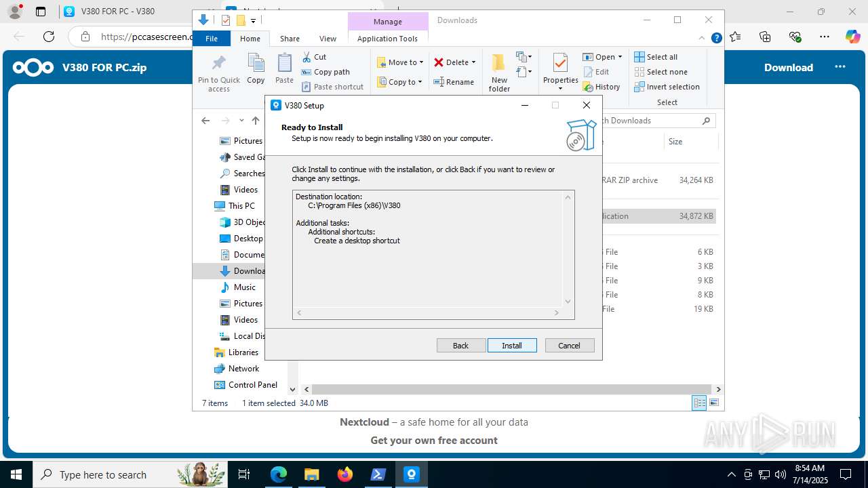Click the taskbar search box
The image size is (868, 488).
130,474
